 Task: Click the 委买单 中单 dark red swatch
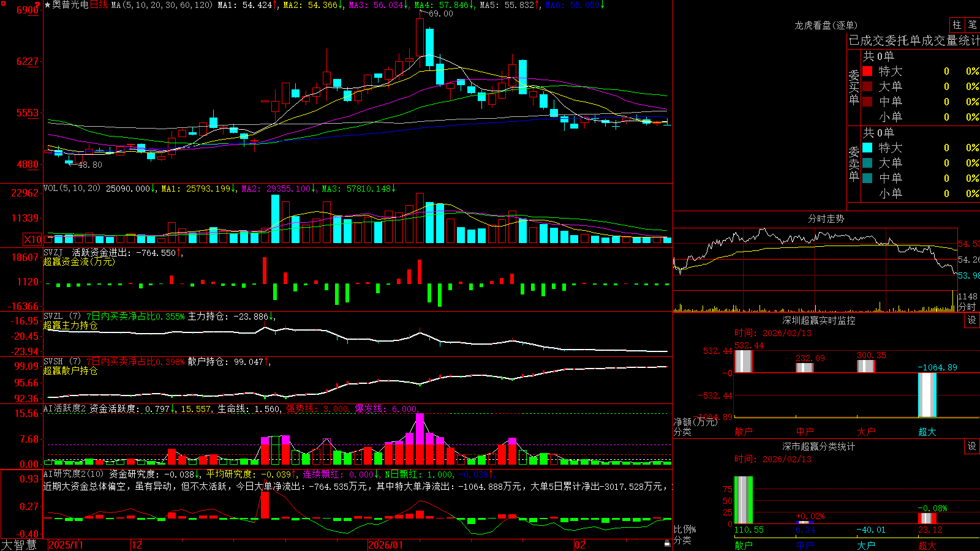[x=867, y=102]
